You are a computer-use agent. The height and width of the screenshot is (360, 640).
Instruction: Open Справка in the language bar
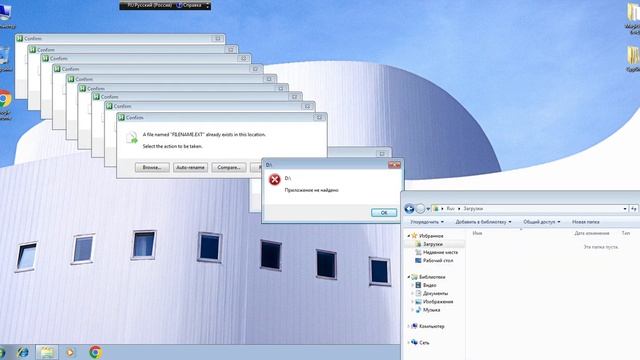tap(189, 6)
